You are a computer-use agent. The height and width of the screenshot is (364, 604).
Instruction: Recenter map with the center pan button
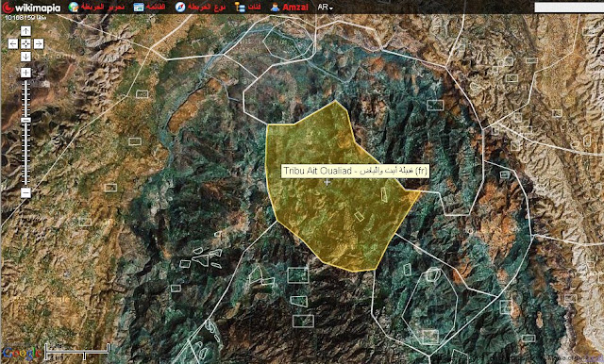point(25,44)
